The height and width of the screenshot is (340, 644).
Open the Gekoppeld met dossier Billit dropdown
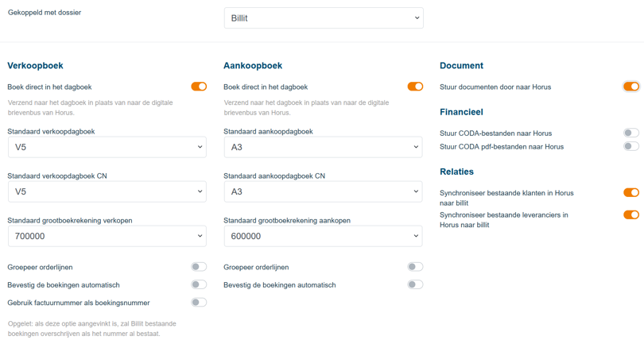323,18
